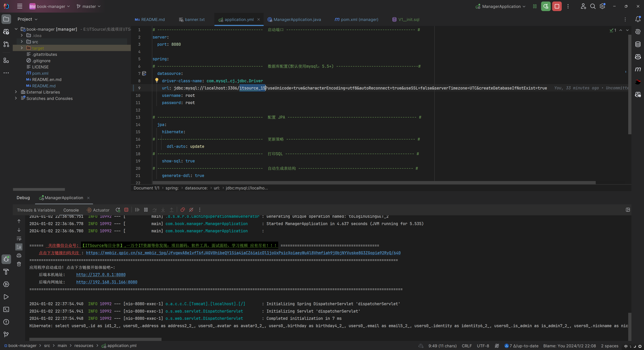Open the Build hammer tool window
The height and width of the screenshot is (350, 644).
click(6, 272)
